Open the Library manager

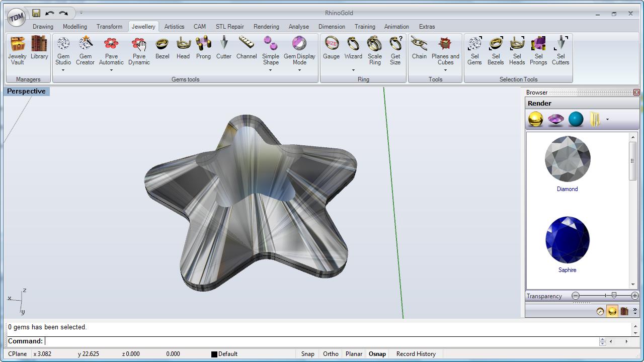pos(39,48)
